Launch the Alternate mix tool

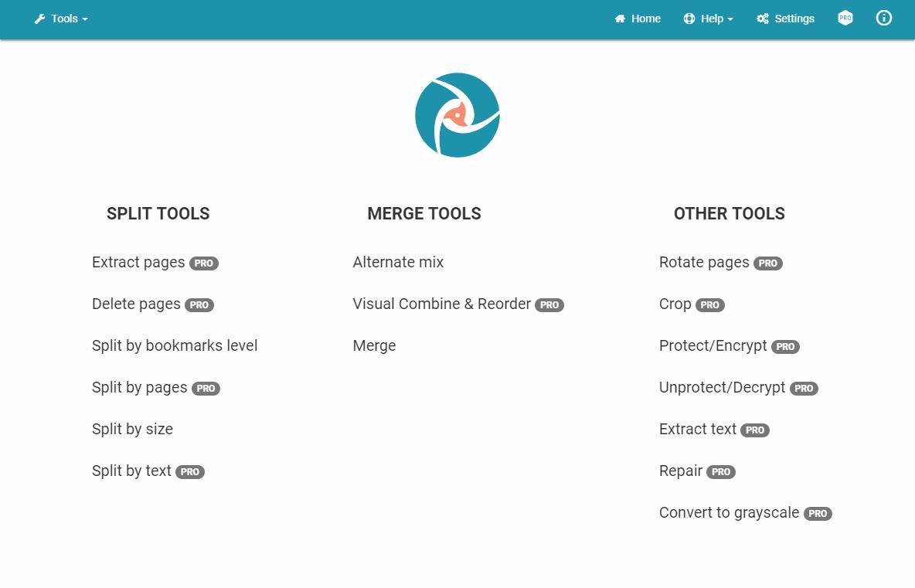pos(398,263)
